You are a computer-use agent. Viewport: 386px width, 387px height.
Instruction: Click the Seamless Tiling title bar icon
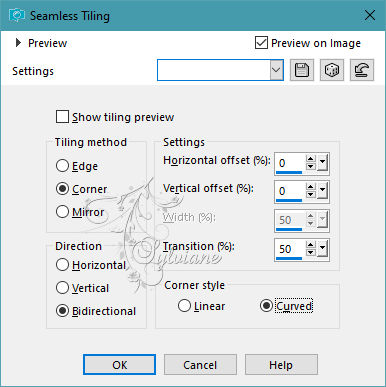(x=17, y=15)
